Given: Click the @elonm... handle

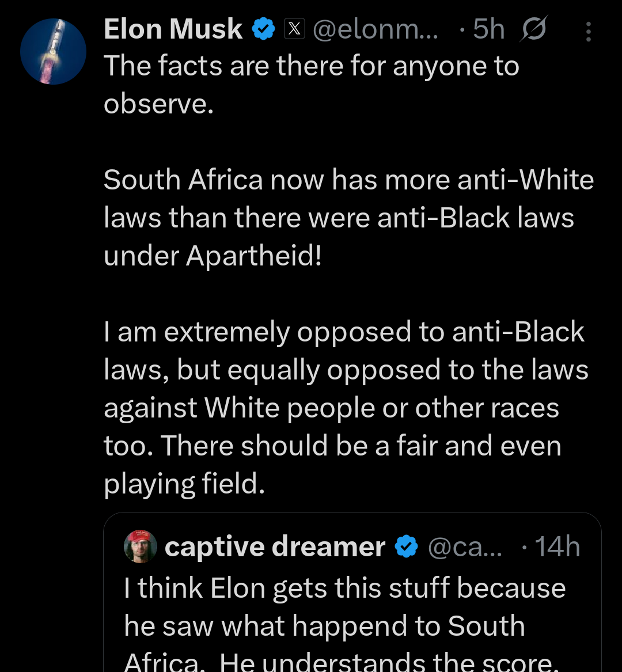Looking at the screenshot, I should pyautogui.click(x=376, y=29).
